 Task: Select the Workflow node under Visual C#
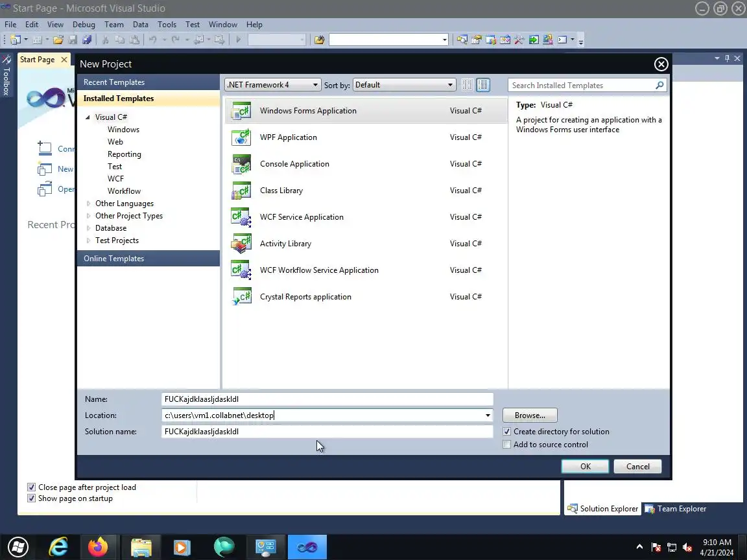point(124,191)
